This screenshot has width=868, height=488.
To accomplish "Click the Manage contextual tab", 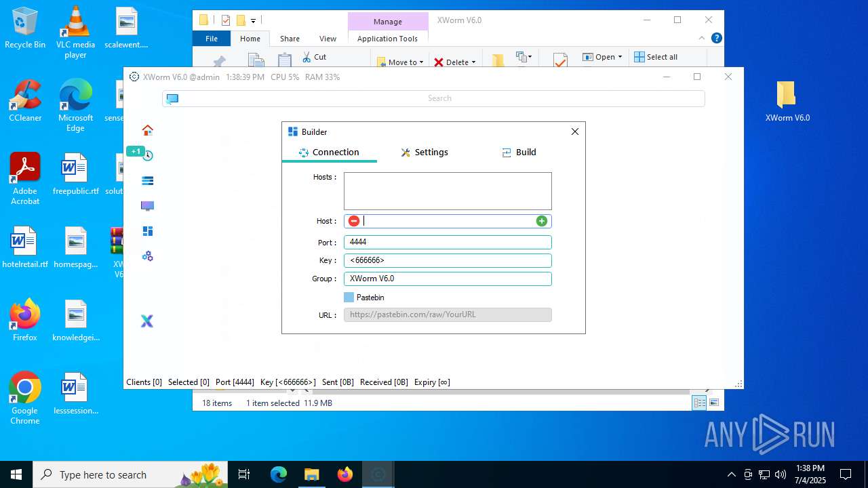I will (388, 21).
